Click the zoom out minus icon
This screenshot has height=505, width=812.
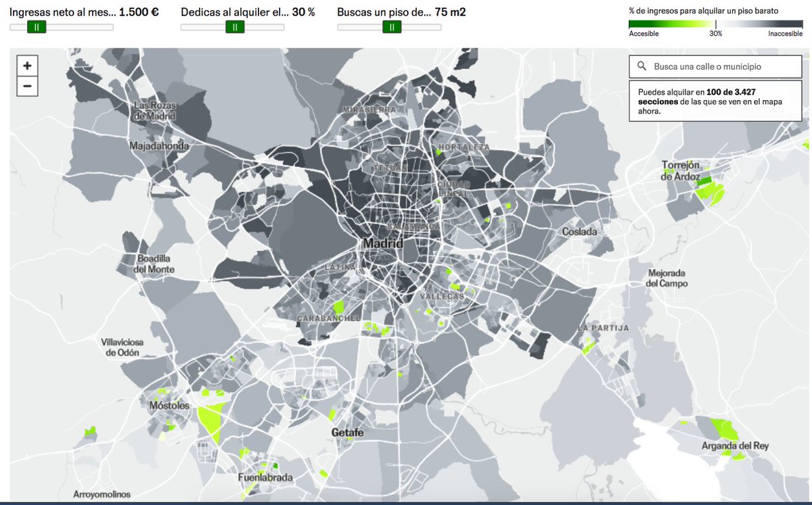coord(26,86)
